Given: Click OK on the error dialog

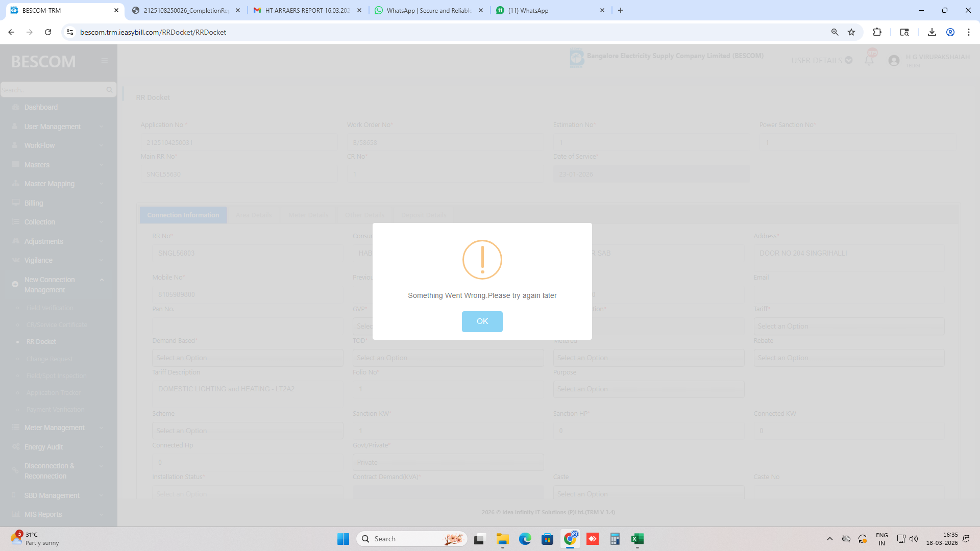Looking at the screenshot, I should coord(482,321).
